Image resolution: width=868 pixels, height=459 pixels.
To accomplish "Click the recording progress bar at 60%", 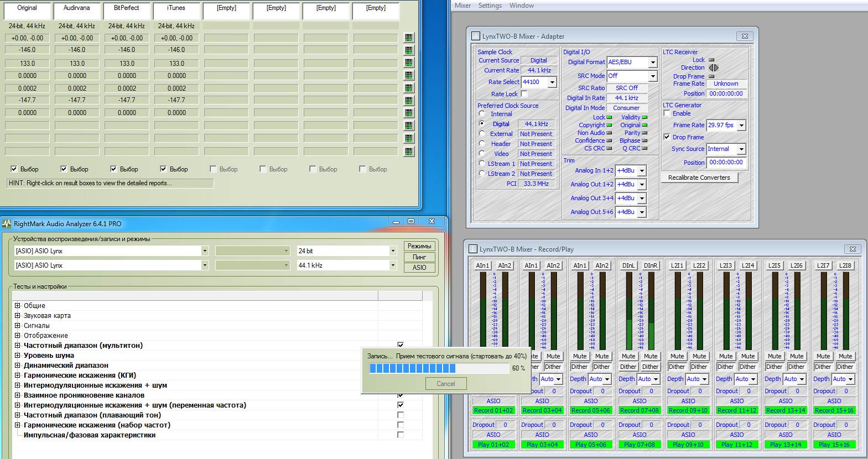I will click(439, 368).
